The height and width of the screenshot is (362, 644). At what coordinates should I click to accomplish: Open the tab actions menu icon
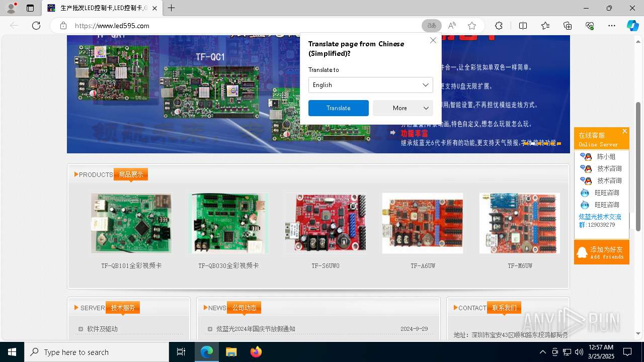(x=30, y=8)
